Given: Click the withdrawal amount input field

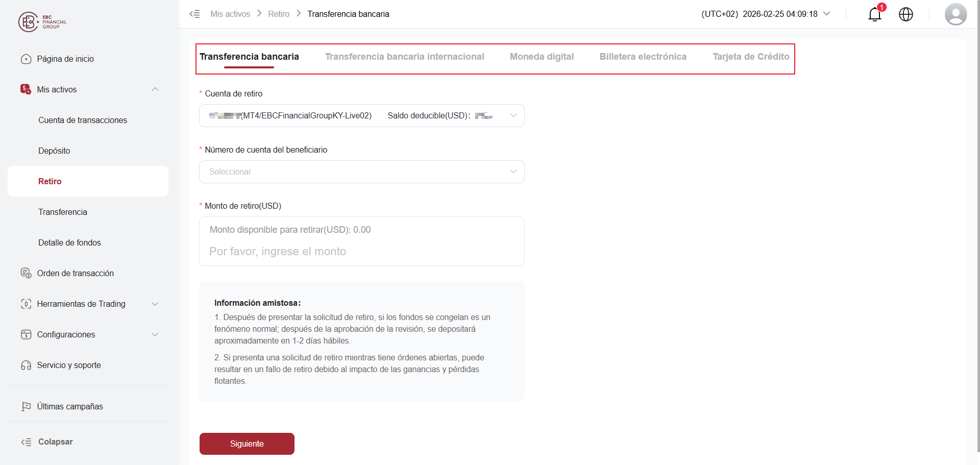Looking at the screenshot, I should pos(362,252).
